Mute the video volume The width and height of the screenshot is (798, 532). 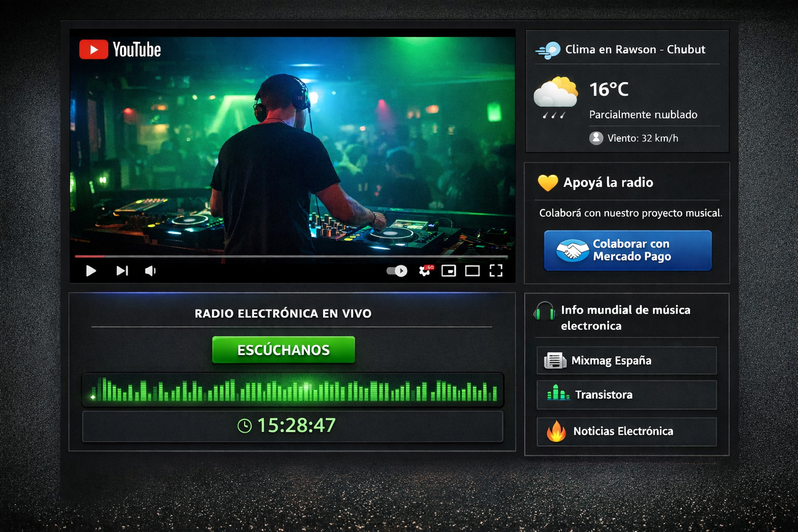[x=150, y=271]
